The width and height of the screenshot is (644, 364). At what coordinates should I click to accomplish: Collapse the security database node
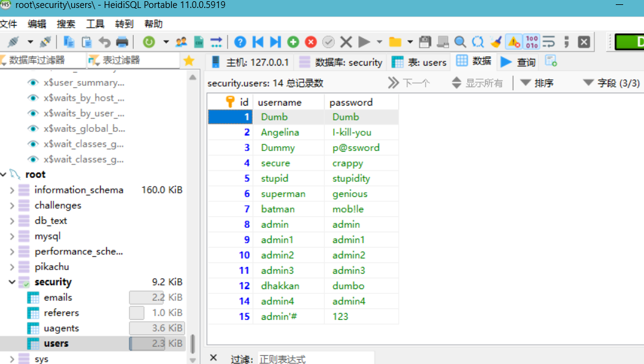tap(12, 282)
